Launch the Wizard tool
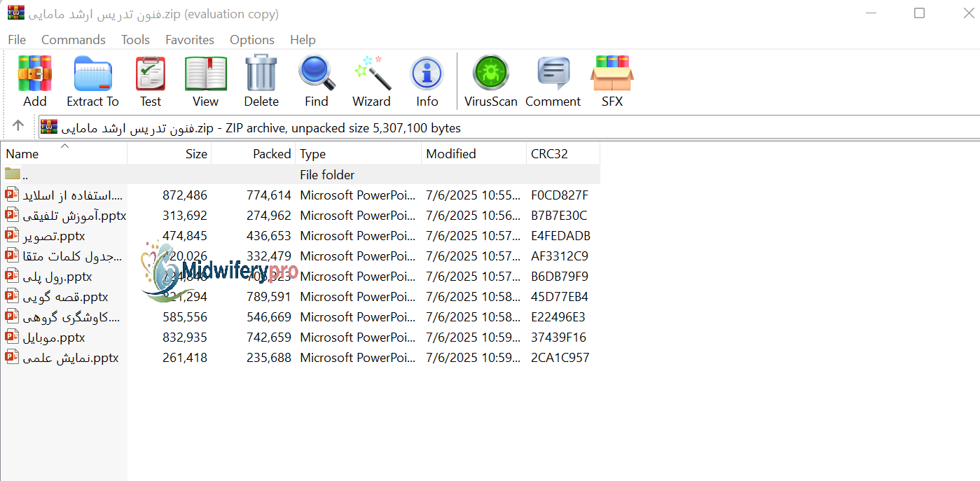The height and width of the screenshot is (481, 980). [371, 81]
